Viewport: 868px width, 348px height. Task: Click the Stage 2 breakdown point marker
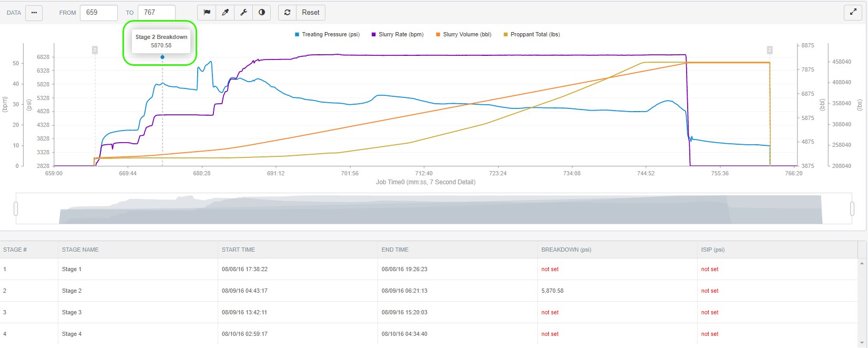click(162, 57)
